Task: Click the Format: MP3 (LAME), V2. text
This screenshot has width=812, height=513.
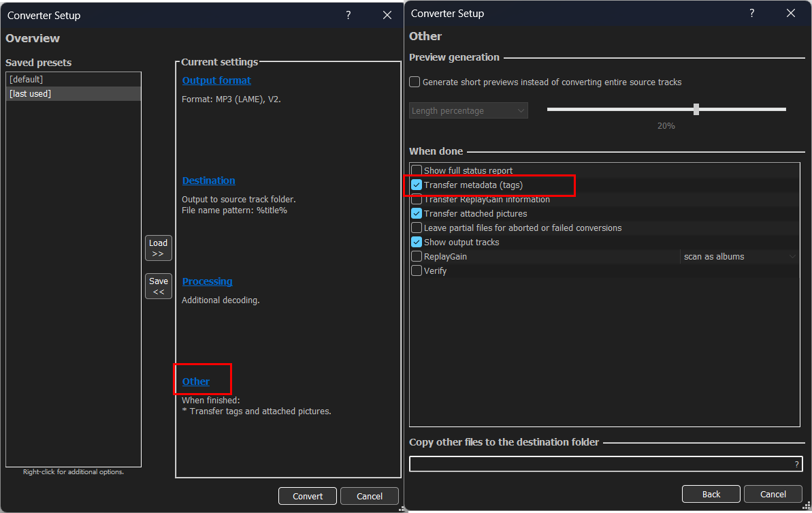Action: [x=231, y=99]
